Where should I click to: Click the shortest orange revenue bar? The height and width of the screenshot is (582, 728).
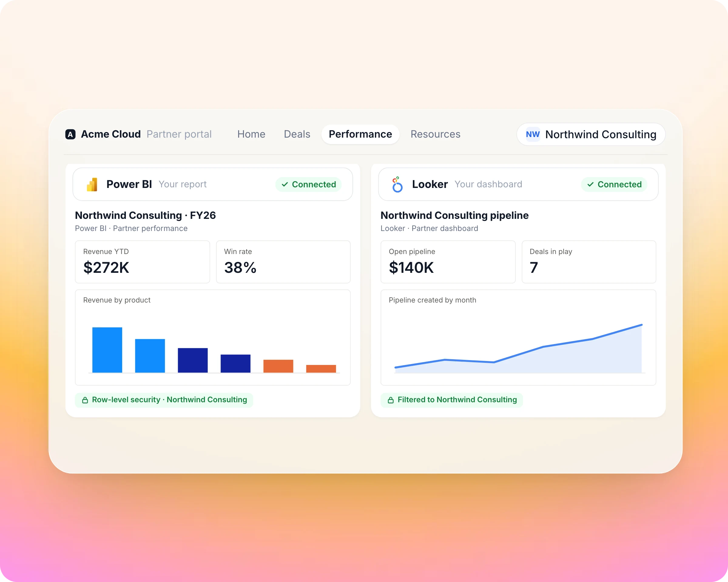coord(321,369)
